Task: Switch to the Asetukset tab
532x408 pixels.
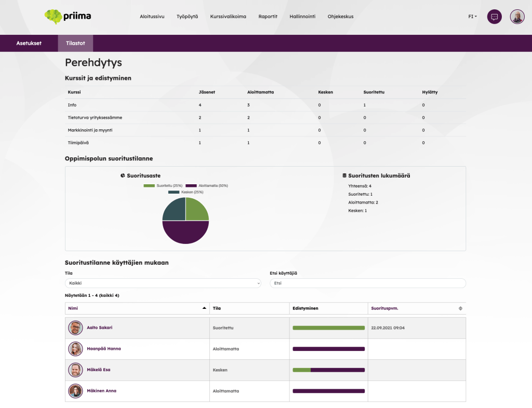Action: (29, 43)
